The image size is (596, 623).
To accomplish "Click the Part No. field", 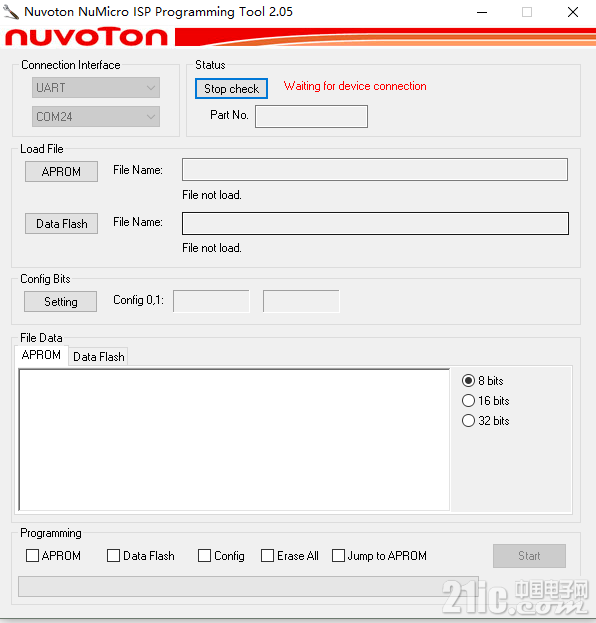I will 312,116.
